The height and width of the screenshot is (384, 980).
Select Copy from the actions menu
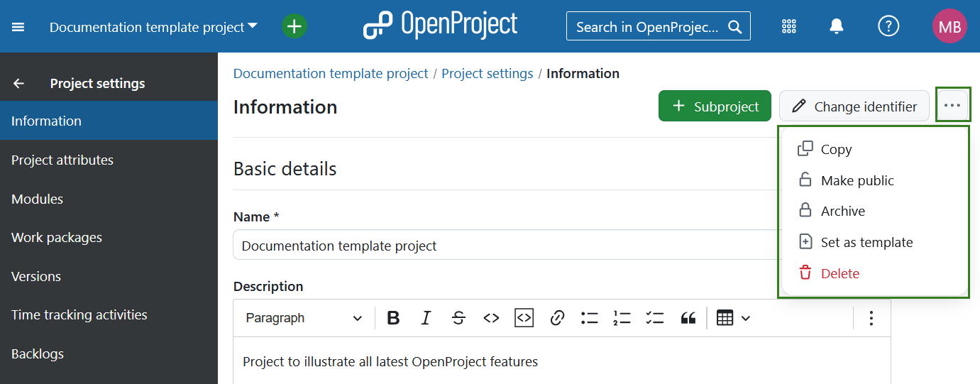[874, 149]
